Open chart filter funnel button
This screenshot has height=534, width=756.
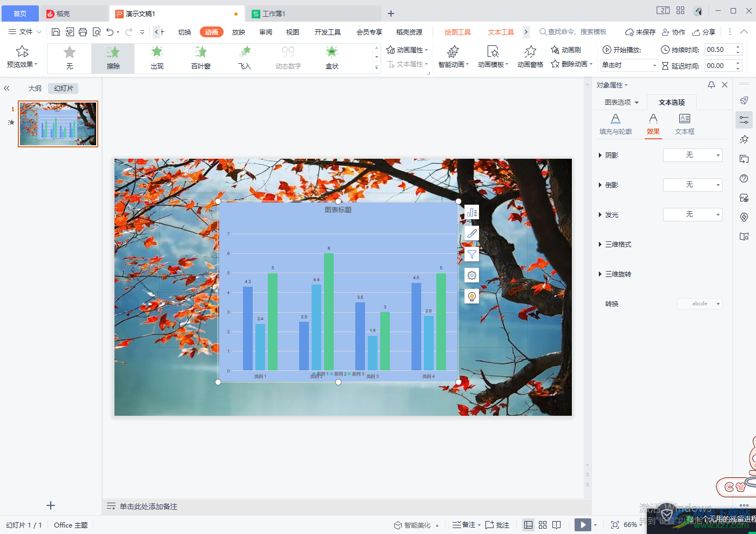[x=472, y=254]
